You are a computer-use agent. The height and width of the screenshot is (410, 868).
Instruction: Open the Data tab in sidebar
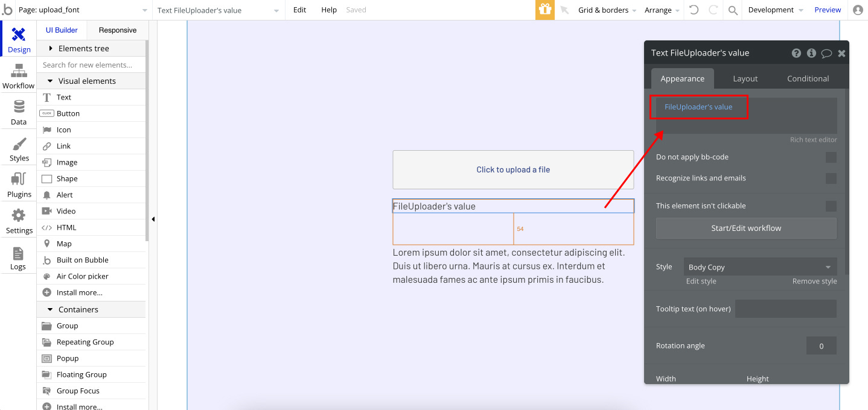tap(19, 112)
